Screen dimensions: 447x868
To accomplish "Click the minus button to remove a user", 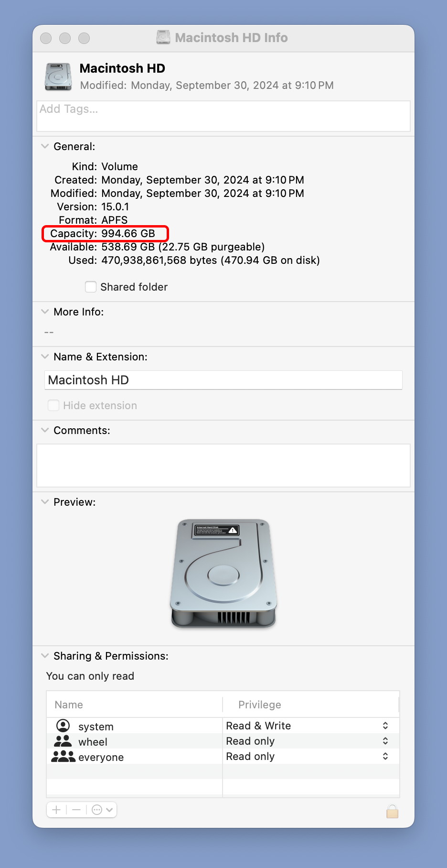I will [x=76, y=810].
